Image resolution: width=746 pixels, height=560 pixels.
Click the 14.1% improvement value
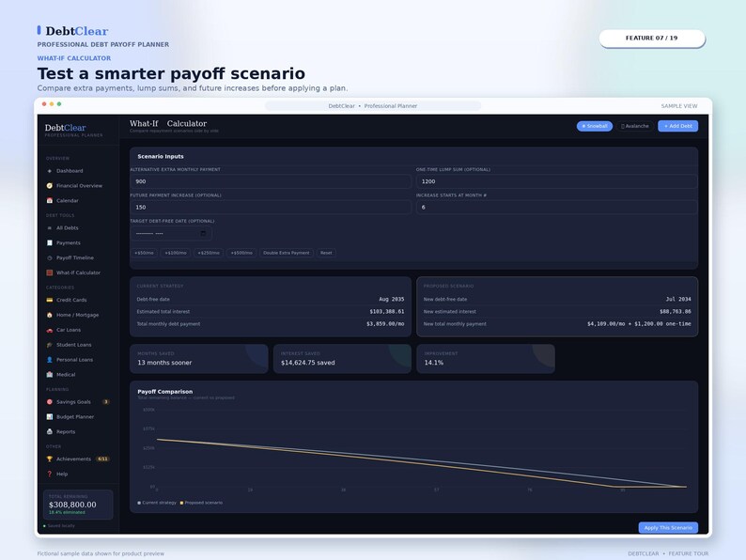pyautogui.click(x=433, y=363)
